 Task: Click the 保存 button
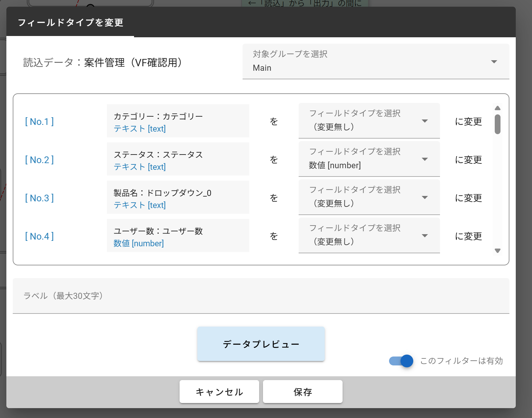[x=302, y=392]
